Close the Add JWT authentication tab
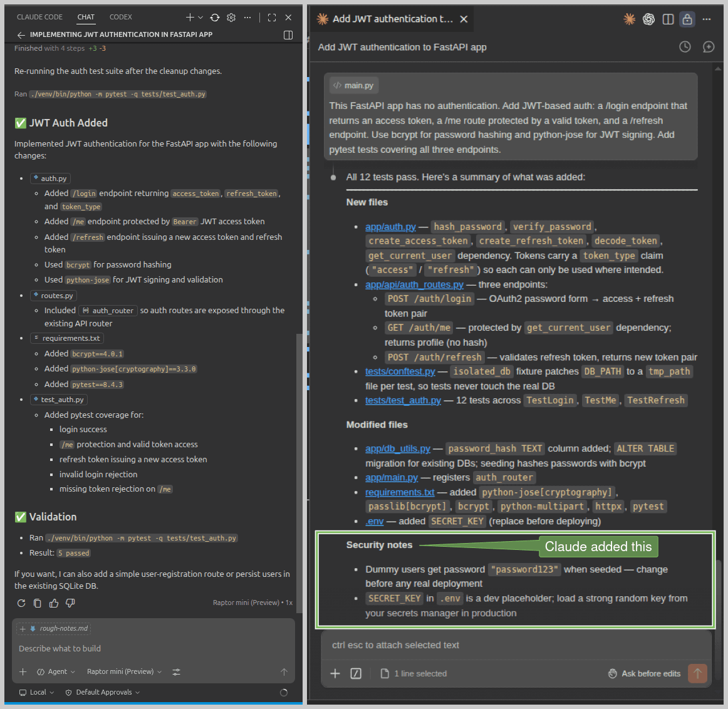 [x=464, y=19]
